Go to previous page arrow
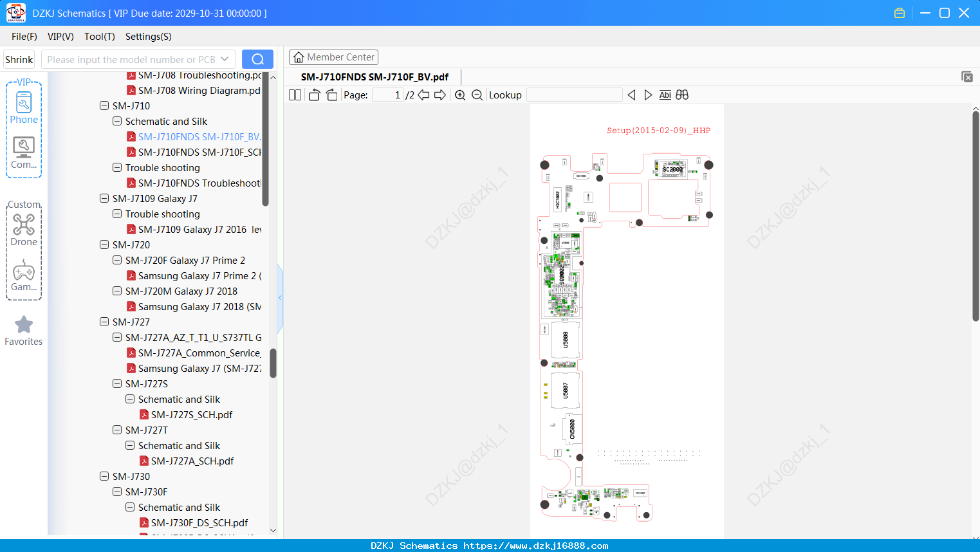980x552 pixels. pyautogui.click(x=423, y=95)
